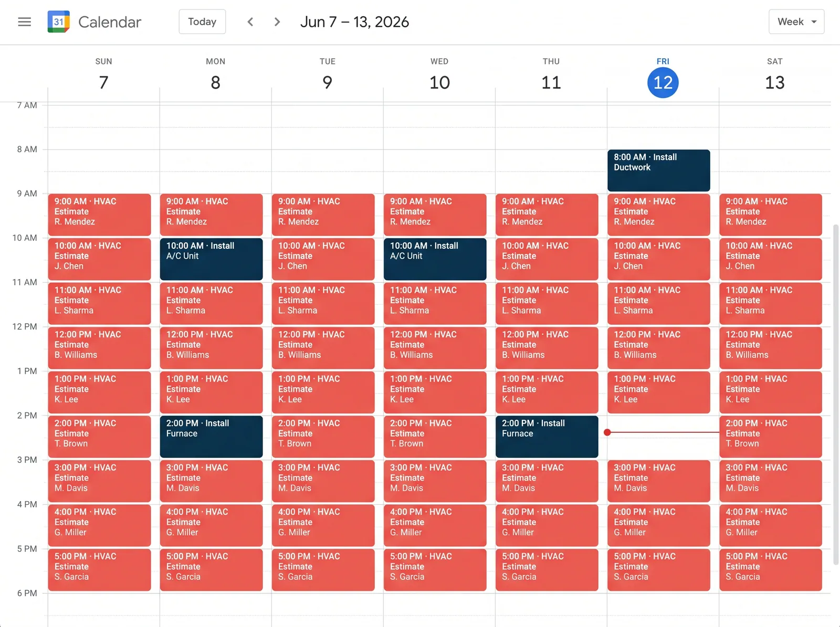Open Saturday 2:00 PM T. Brown estimate
840x627 pixels.
pos(771,437)
